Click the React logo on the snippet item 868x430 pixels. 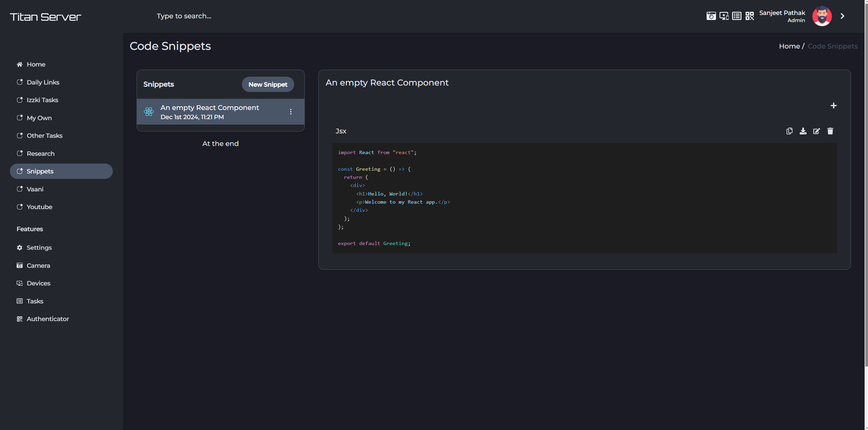click(x=149, y=112)
